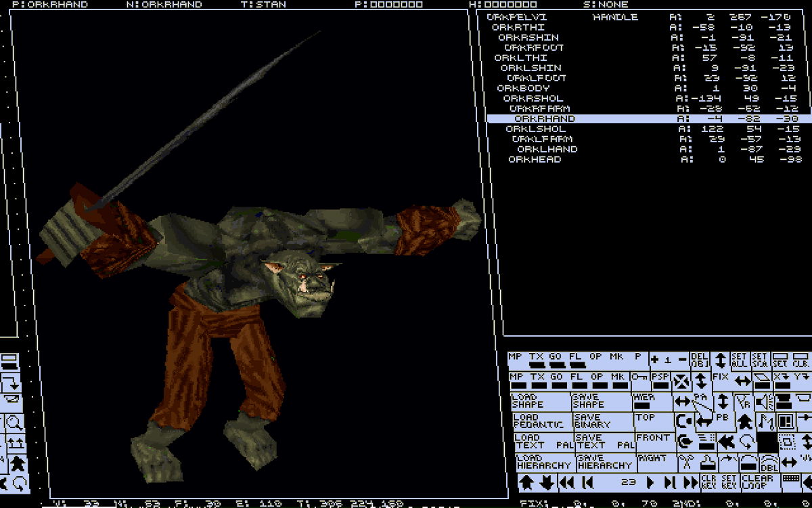Select ORKBODY in the hierarchy list

[523, 88]
